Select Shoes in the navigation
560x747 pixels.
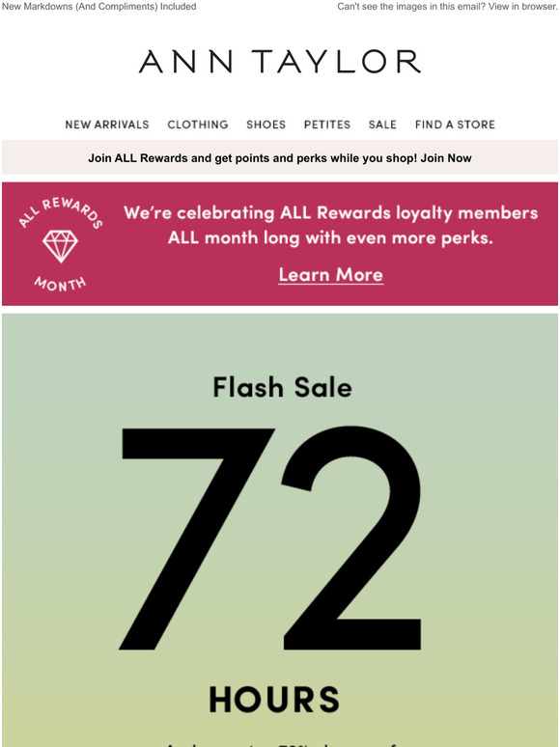click(266, 124)
